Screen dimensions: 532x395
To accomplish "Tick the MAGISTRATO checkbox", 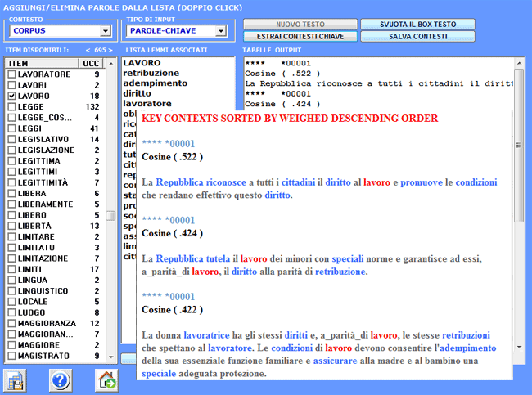I will tap(12, 356).
